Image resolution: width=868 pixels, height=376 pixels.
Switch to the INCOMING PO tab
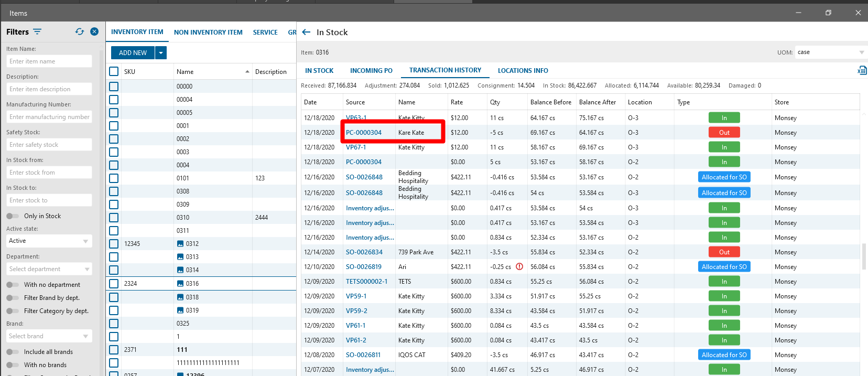(371, 71)
